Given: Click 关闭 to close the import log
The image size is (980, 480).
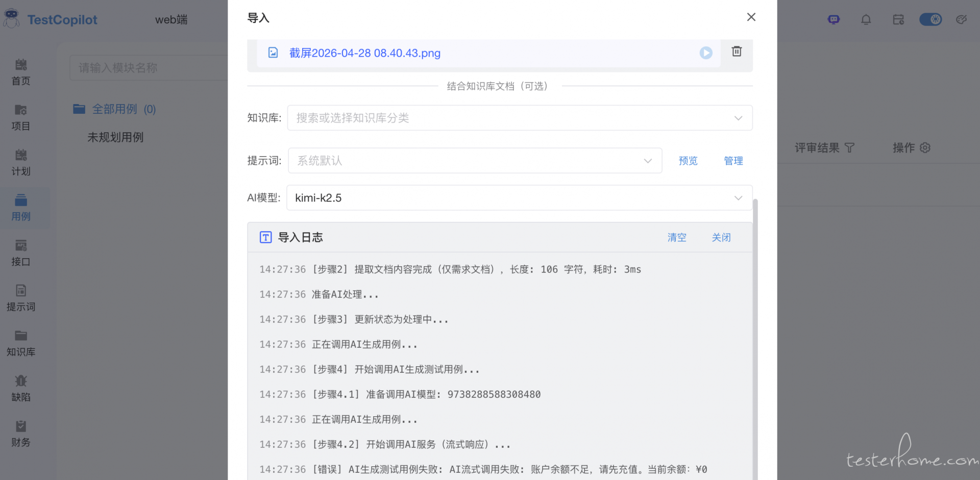Looking at the screenshot, I should click(721, 238).
